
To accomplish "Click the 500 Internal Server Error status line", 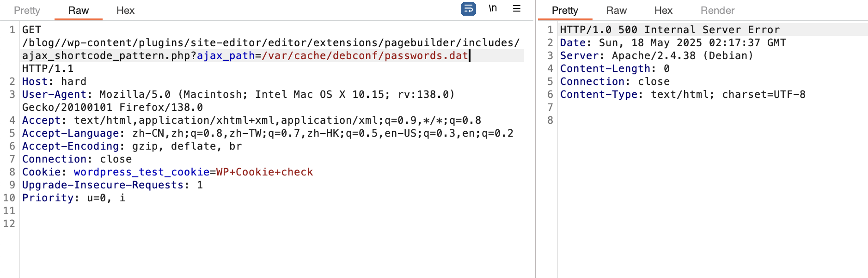I will (x=670, y=30).
